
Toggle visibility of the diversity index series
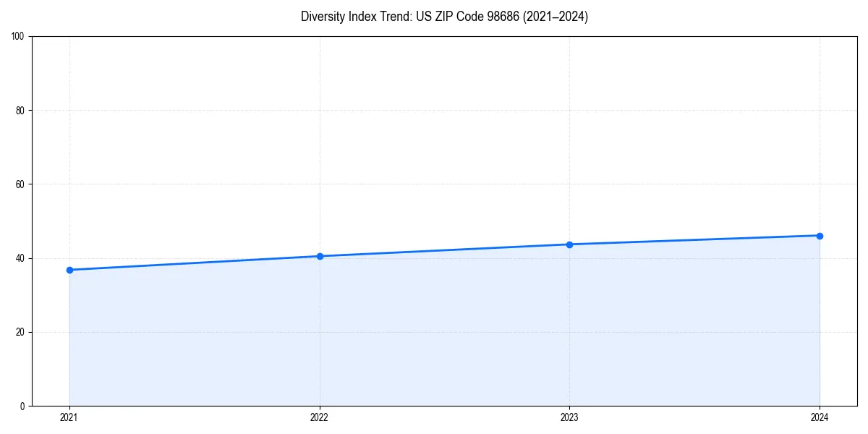(444, 250)
